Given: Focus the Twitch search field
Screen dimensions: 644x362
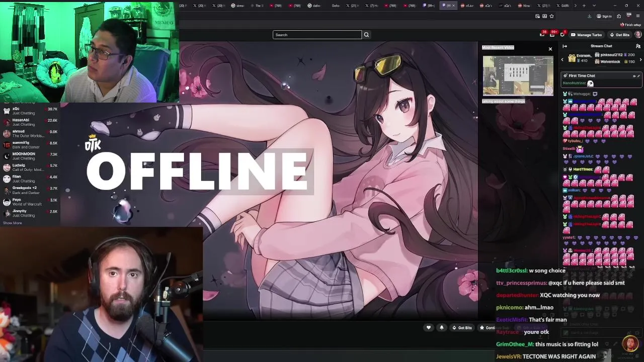Looking at the screenshot, I should [317, 35].
